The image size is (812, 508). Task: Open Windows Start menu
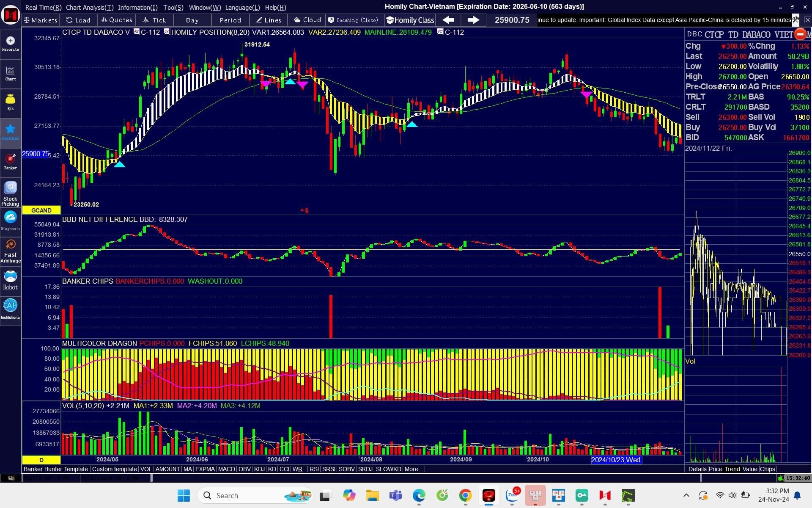pos(184,495)
